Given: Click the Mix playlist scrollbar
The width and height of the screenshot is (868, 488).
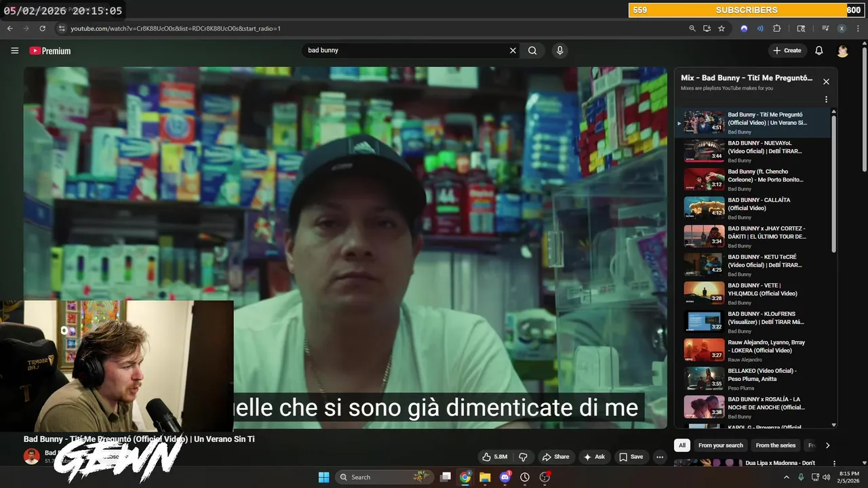Looking at the screenshot, I should (x=833, y=183).
